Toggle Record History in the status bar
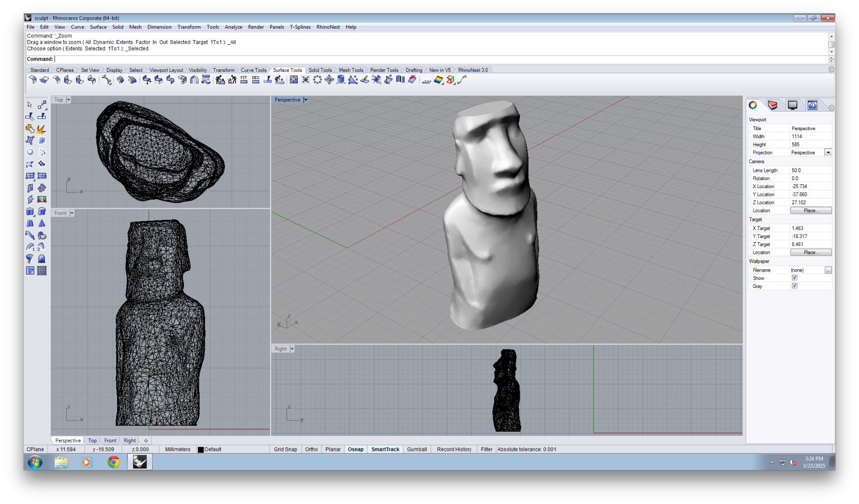This screenshot has height=504, width=859. [454, 449]
